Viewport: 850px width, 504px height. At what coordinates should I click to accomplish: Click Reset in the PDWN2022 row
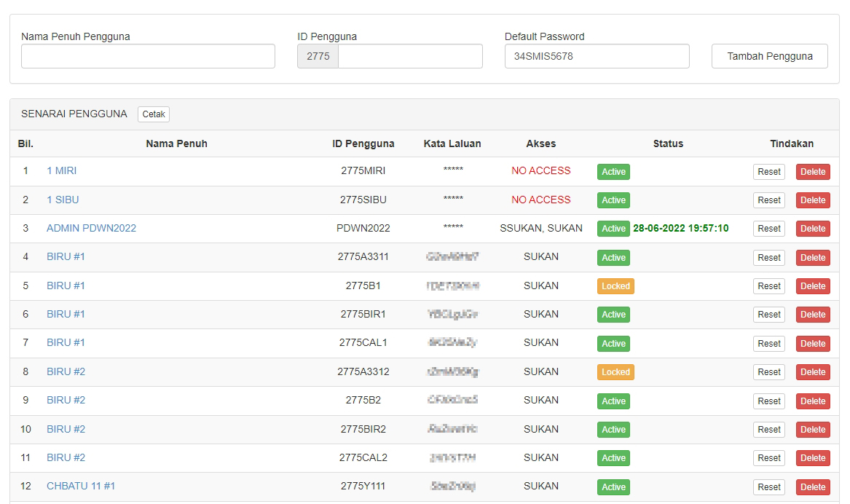769,229
